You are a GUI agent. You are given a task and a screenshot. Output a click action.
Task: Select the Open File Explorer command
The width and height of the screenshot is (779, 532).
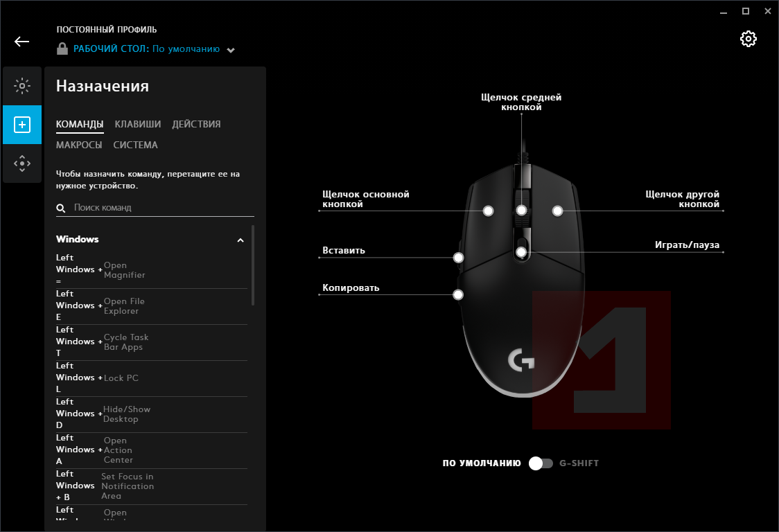click(152, 306)
